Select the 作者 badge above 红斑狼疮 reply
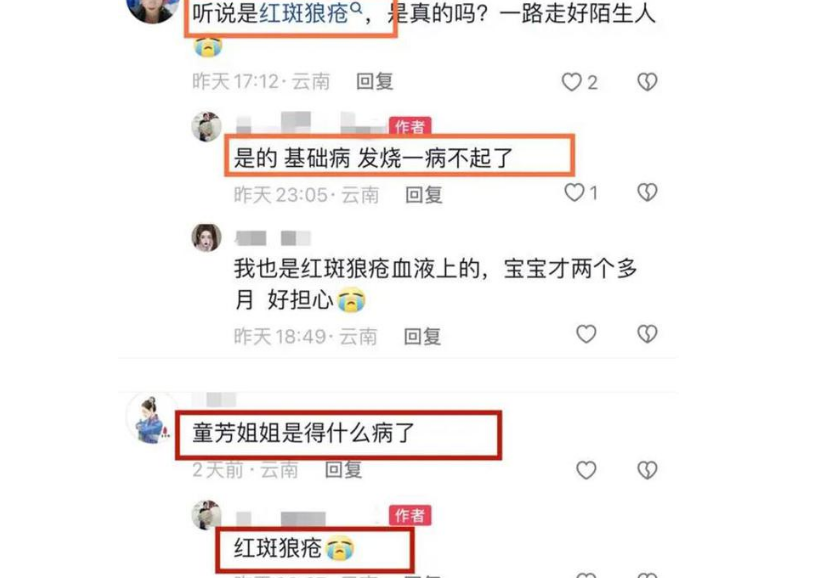This screenshot has width=832, height=578. coord(410,515)
